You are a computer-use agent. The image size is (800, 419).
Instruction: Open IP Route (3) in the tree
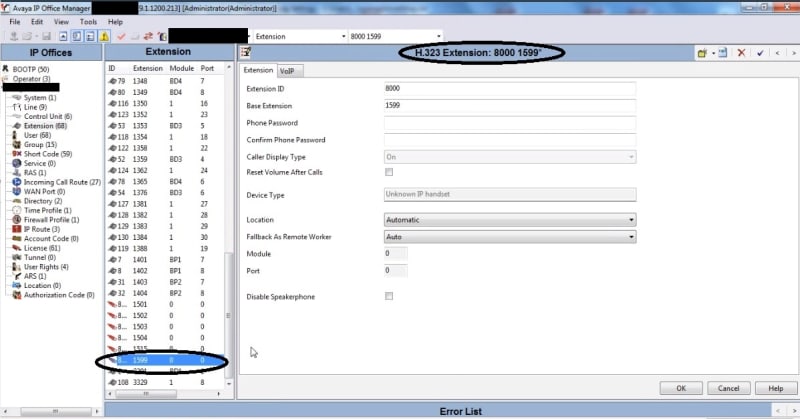pos(42,229)
